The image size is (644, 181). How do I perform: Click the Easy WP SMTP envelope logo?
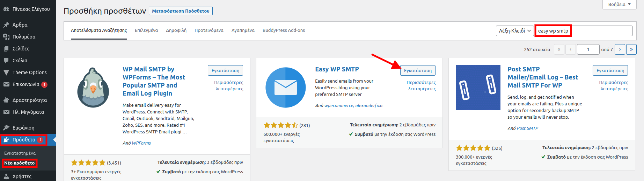click(x=286, y=88)
